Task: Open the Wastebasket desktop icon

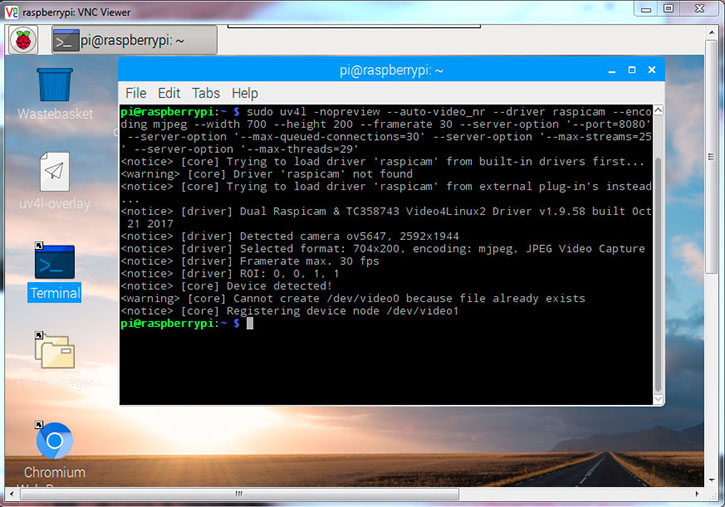Action: [x=54, y=86]
